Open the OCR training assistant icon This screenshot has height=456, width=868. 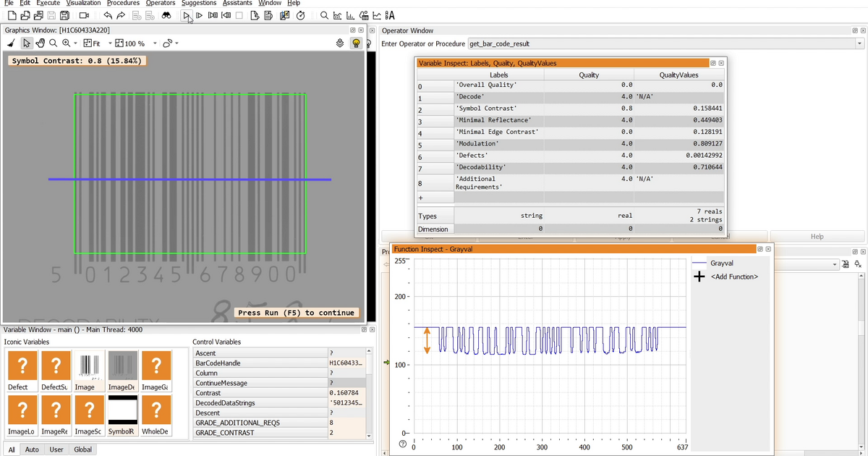click(390, 15)
